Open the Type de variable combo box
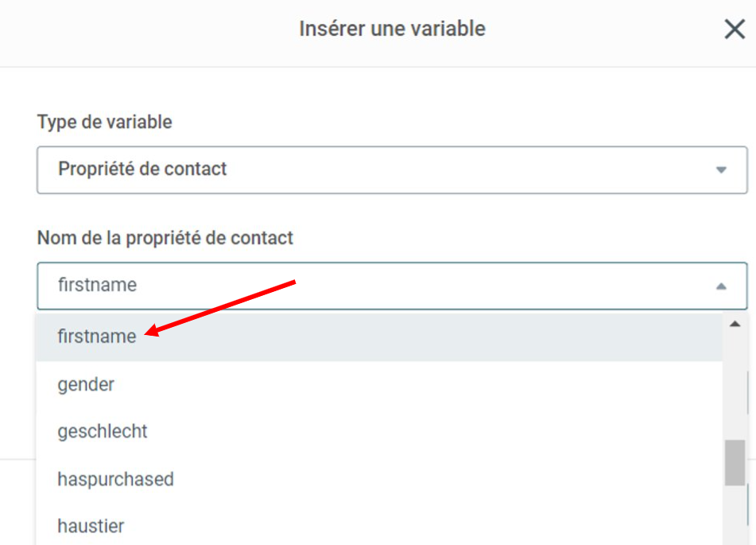This screenshot has width=756, height=545. [392, 170]
